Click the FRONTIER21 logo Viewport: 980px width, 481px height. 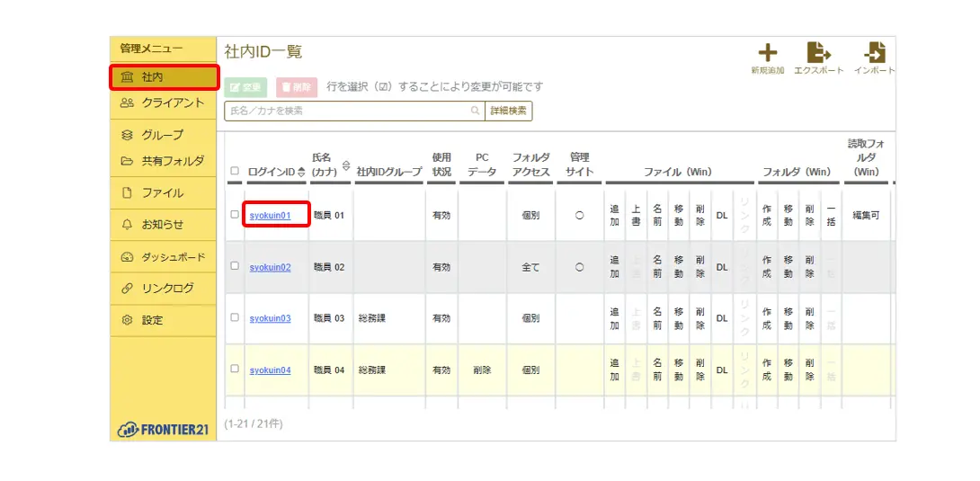pos(163,429)
